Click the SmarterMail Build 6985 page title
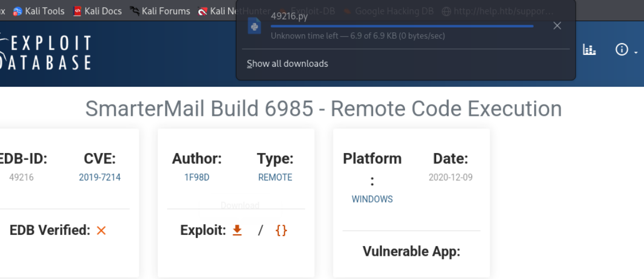Image resolution: width=644 pixels, height=279 pixels. (323, 109)
